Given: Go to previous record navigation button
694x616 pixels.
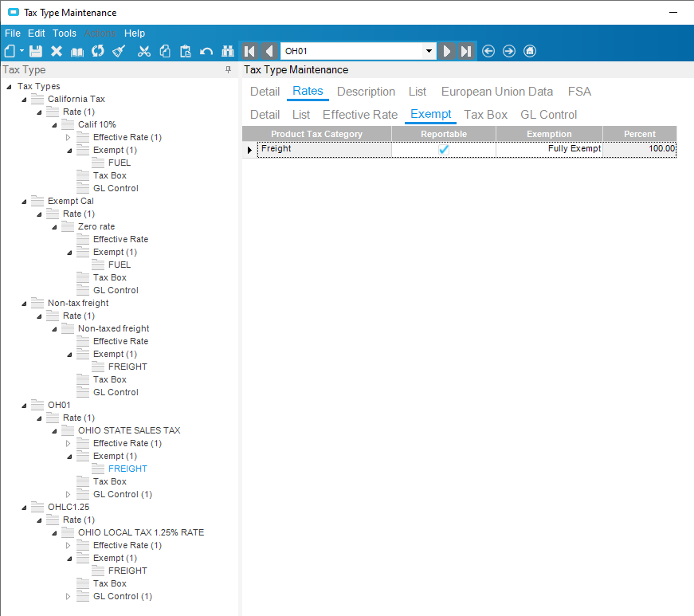Looking at the screenshot, I should 269,51.
